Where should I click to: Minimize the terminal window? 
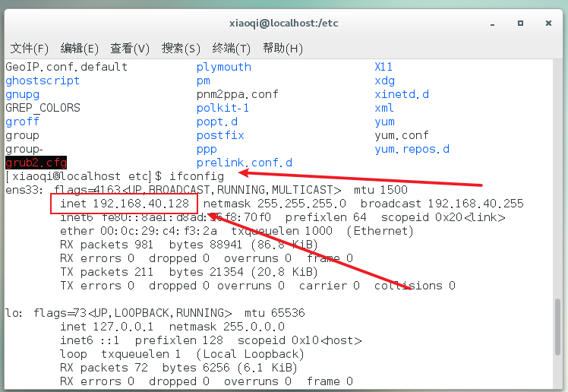pyautogui.click(x=492, y=24)
